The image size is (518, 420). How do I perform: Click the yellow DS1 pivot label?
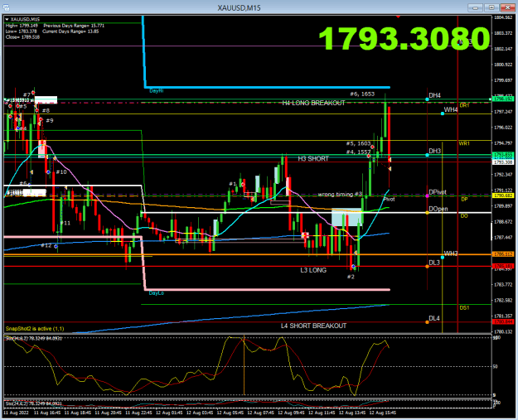click(464, 307)
